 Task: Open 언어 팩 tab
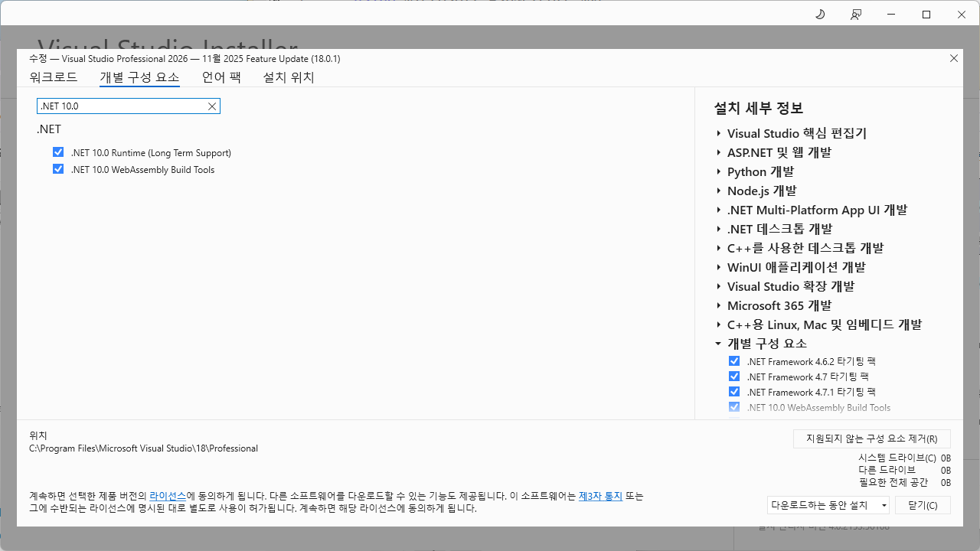point(221,77)
